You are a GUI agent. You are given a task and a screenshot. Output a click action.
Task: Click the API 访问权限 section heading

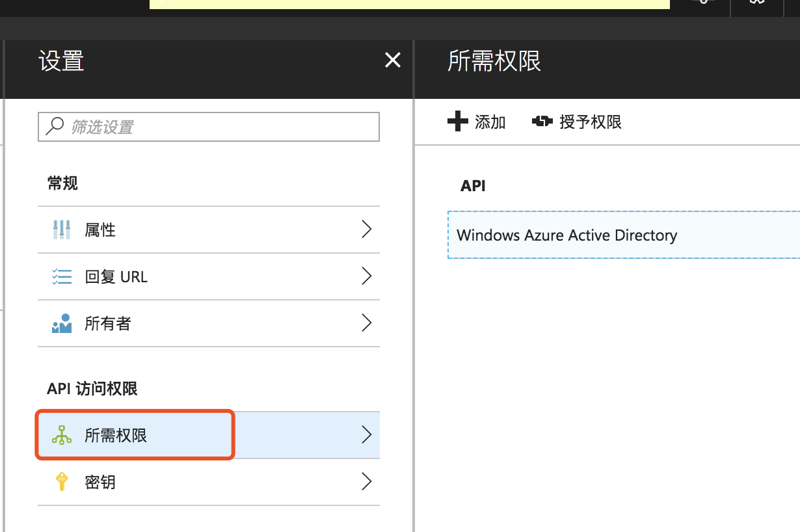point(92,389)
